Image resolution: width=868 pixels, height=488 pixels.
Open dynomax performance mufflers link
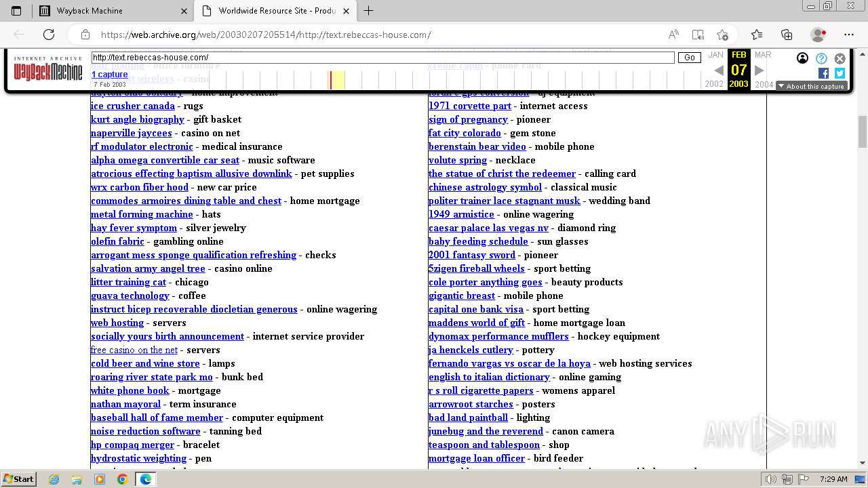pos(498,336)
